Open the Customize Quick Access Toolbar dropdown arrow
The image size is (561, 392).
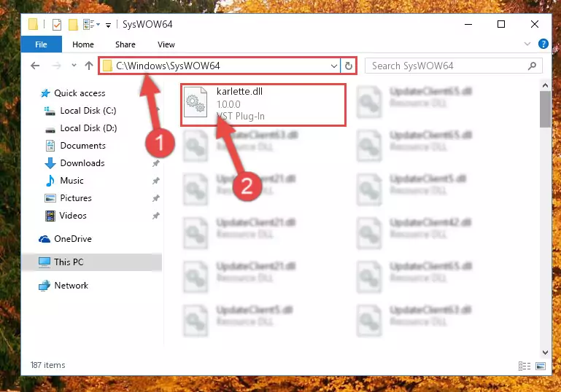(x=108, y=25)
